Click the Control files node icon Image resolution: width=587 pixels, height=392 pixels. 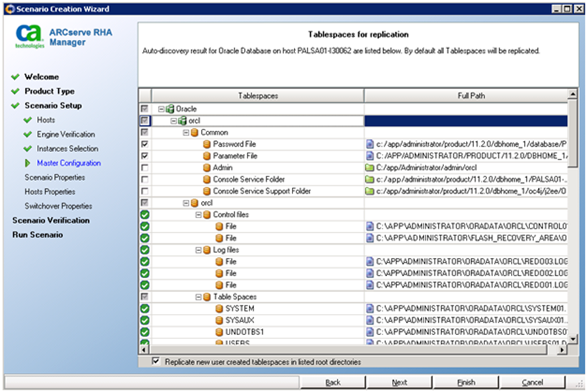click(206, 215)
